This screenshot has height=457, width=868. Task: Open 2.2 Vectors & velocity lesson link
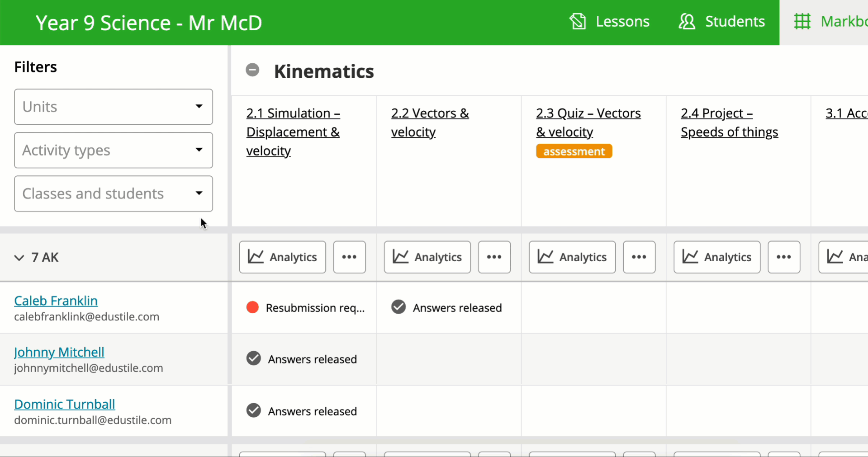[x=430, y=122]
